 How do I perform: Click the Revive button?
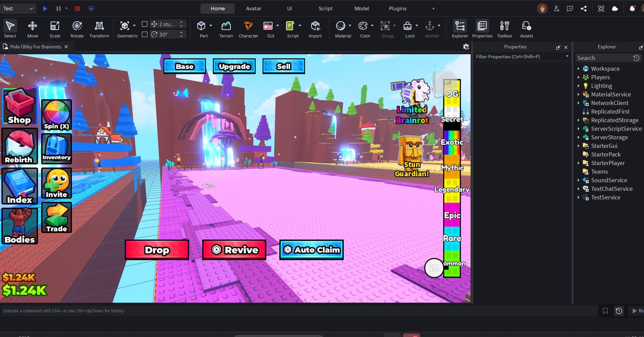(234, 250)
